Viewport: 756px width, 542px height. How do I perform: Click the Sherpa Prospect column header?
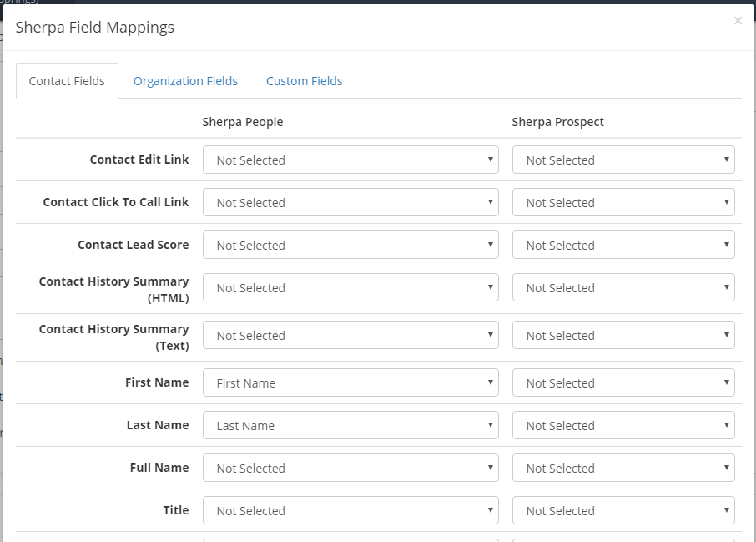click(558, 122)
